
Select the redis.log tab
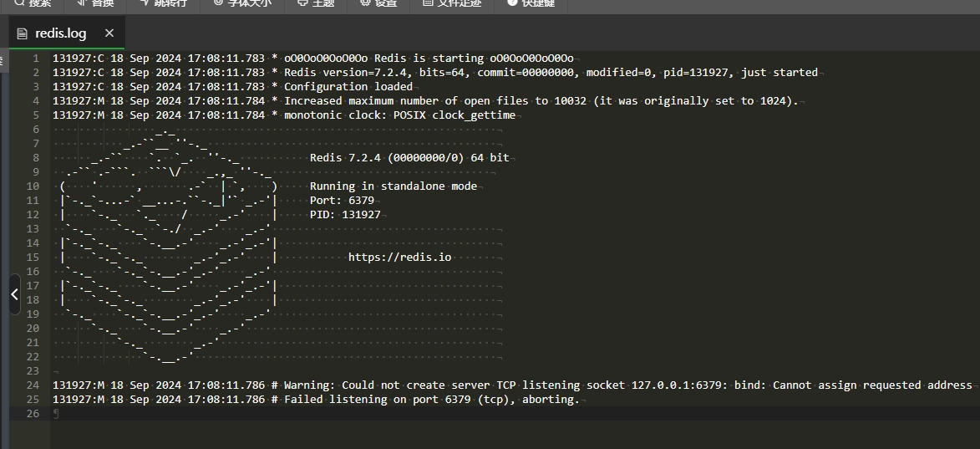[67, 33]
